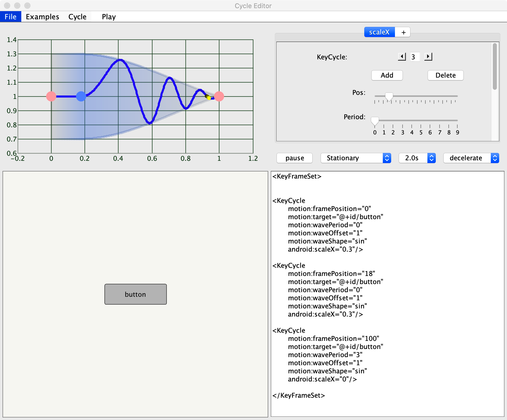This screenshot has height=420, width=507.
Task: Click the Pos slider thumb
Action: coord(389,97)
